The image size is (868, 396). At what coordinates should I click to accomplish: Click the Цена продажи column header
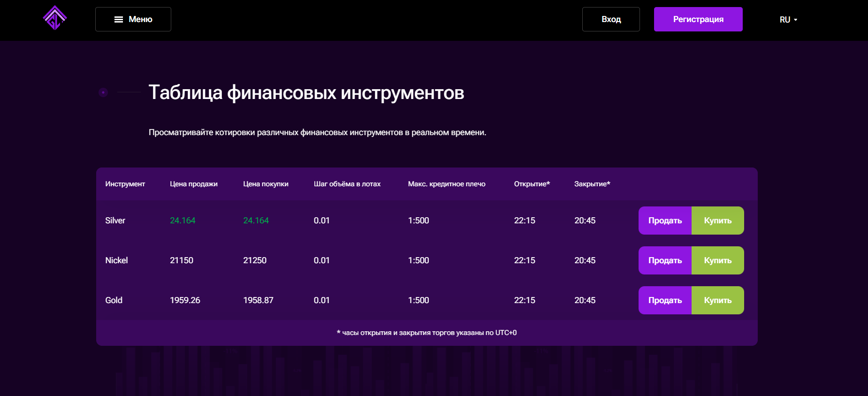(x=193, y=184)
